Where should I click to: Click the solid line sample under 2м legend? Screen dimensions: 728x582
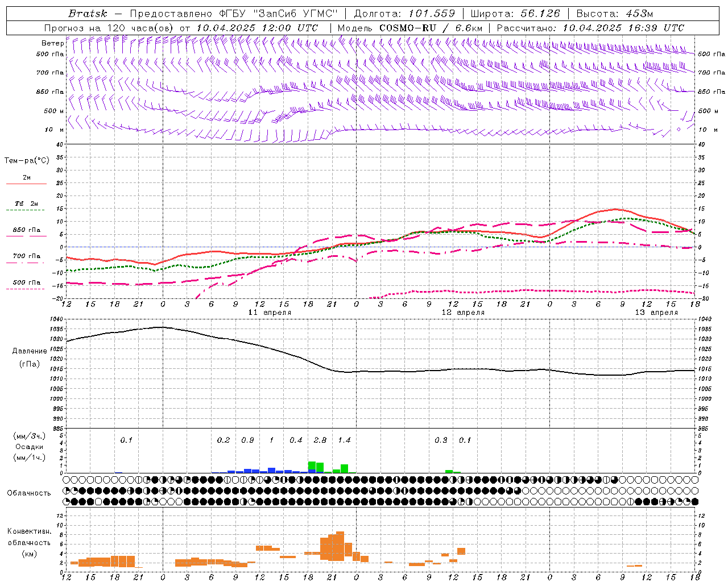click(x=26, y=184)
